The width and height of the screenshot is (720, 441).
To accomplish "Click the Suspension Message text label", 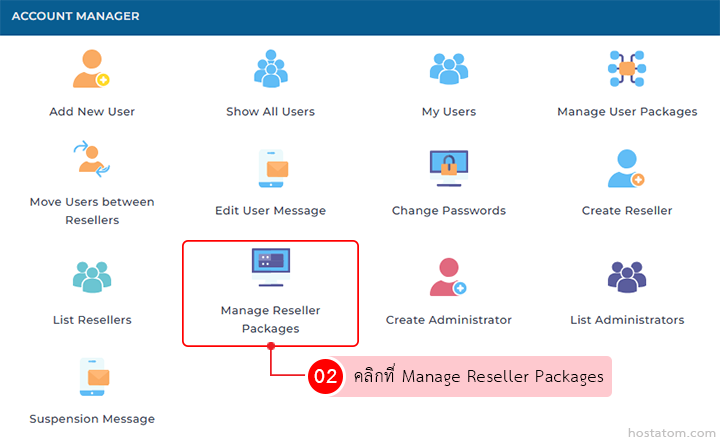I will click(91, 419).
